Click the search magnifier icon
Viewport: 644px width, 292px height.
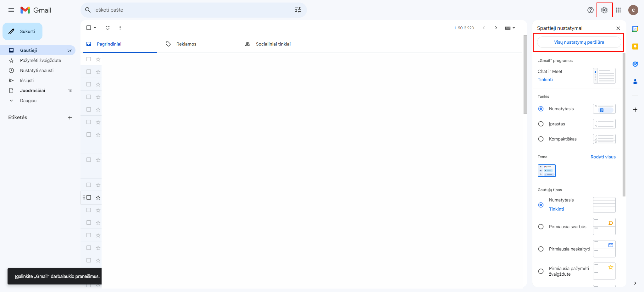(x=88, y=10)
